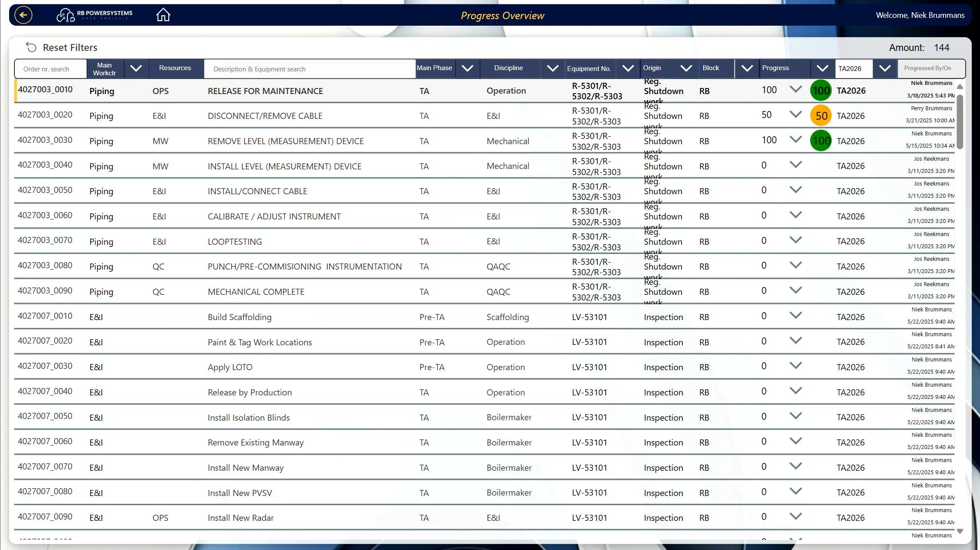Select order 4027003_0020
980x550 pixels.
coord(45,115)
